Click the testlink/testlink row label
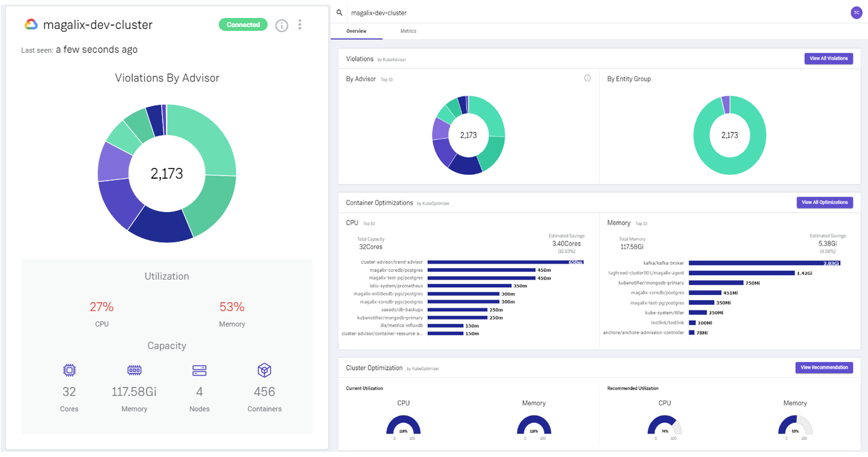Viewport: 868px width, 457px height. [668, 322]
